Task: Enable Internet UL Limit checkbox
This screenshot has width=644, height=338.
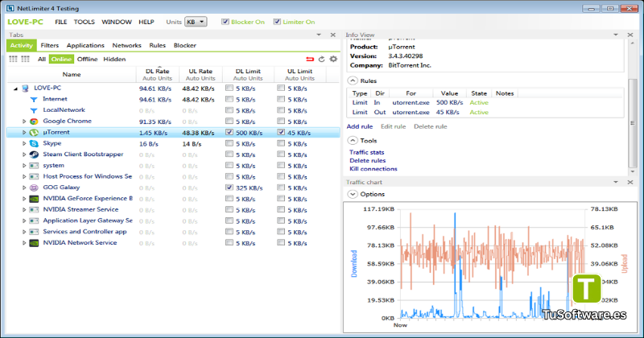Action: click(281, 99)
